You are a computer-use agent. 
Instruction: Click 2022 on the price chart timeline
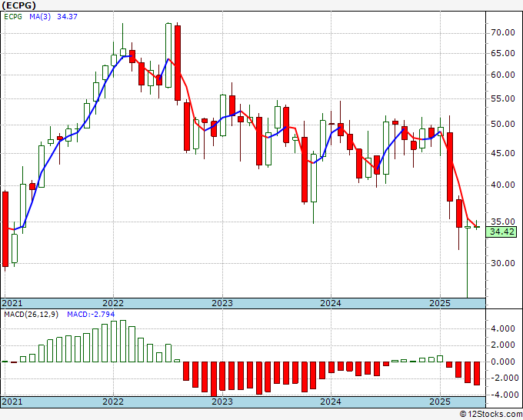click(x=113, y=303)
